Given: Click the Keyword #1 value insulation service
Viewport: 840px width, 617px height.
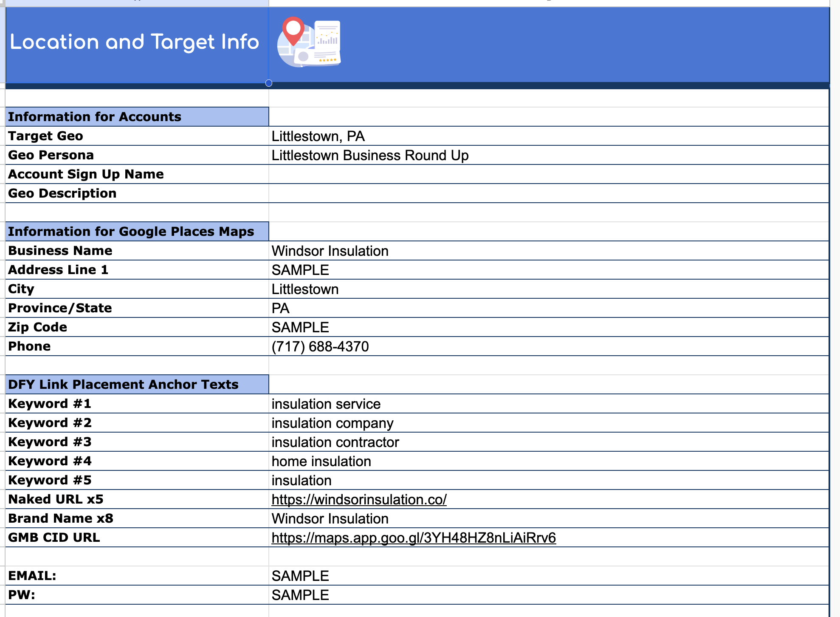Looking at the screenshot, I should 326,404.
